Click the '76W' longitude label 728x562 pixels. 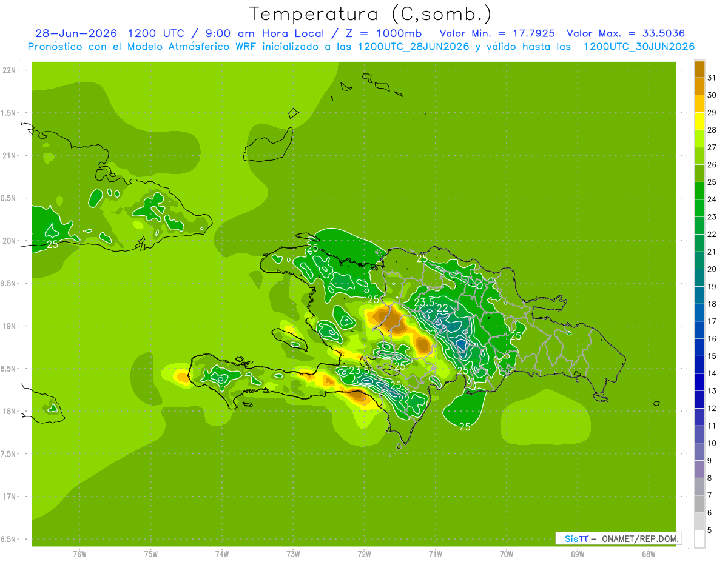click(79, 554)
